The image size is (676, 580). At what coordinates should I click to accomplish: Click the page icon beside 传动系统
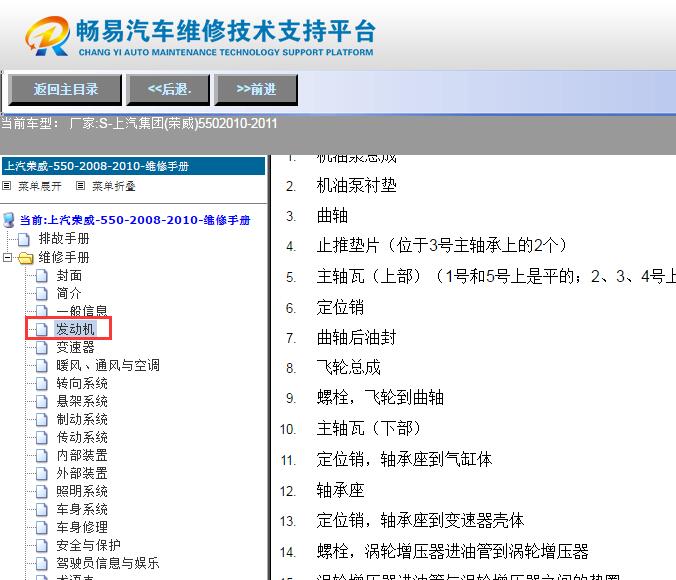(41, 438)
